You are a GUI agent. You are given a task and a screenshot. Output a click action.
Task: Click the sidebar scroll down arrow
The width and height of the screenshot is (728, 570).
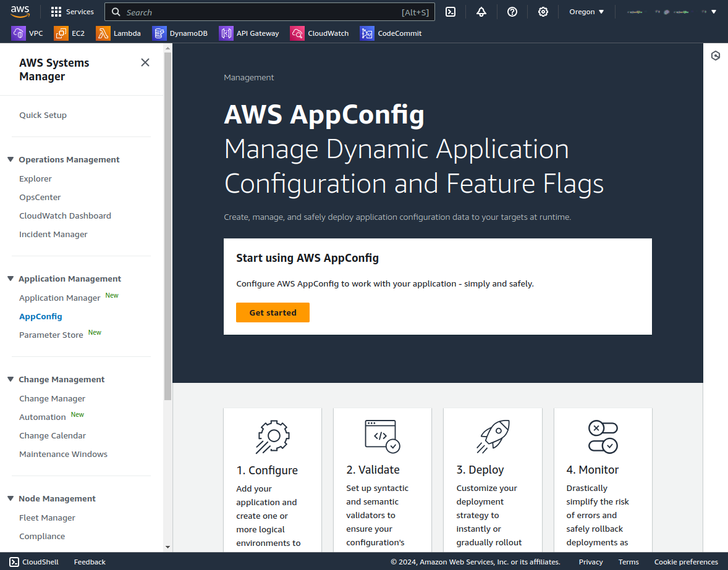[167, 547]
